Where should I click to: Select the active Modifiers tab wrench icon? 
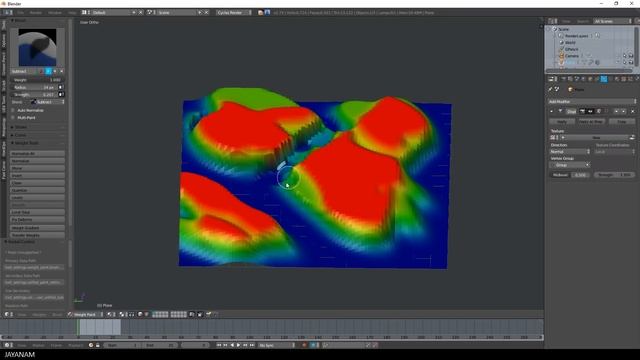604,79
